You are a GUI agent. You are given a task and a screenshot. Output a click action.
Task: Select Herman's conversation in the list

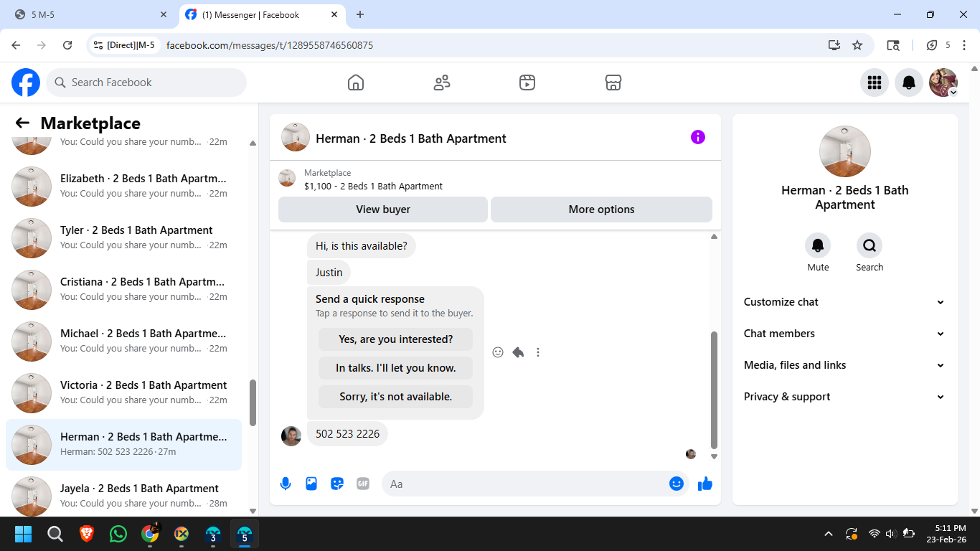tap(123, 445)
